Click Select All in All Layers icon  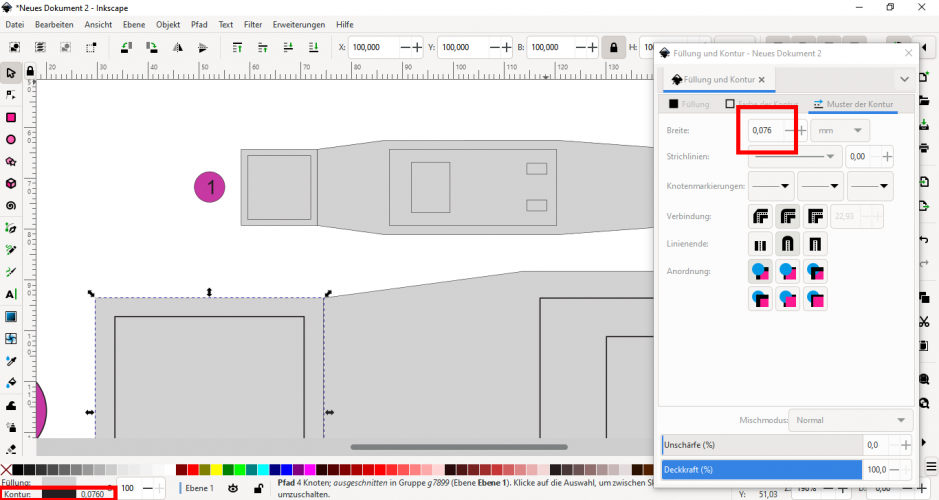(40, 47)
